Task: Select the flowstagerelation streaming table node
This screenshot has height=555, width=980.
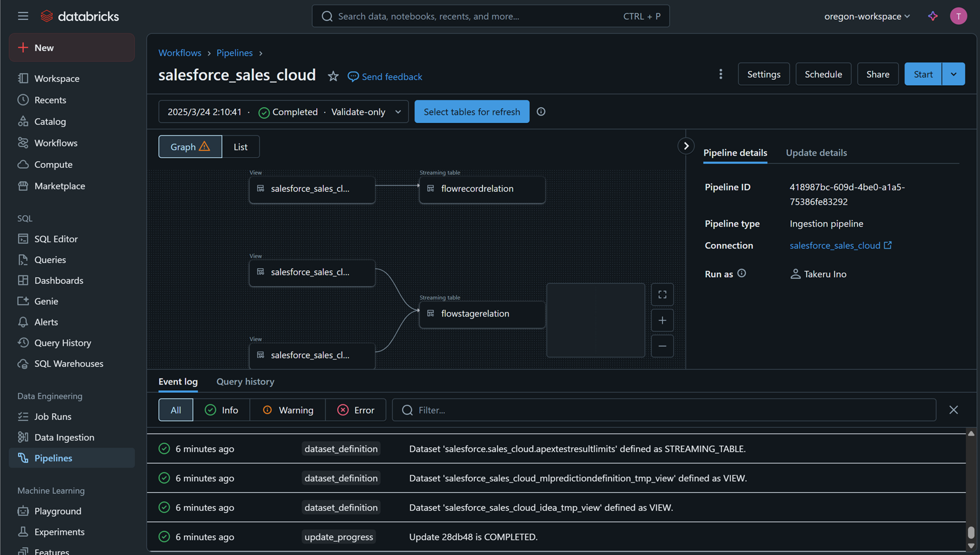Action: [x=482, y=314]
